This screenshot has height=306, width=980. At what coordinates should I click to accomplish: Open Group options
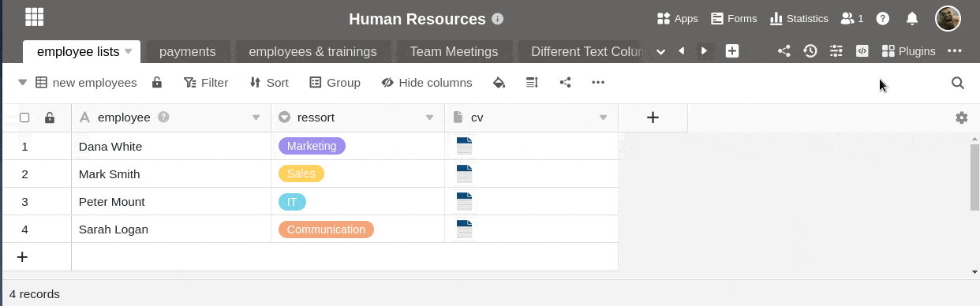(335, 82)
